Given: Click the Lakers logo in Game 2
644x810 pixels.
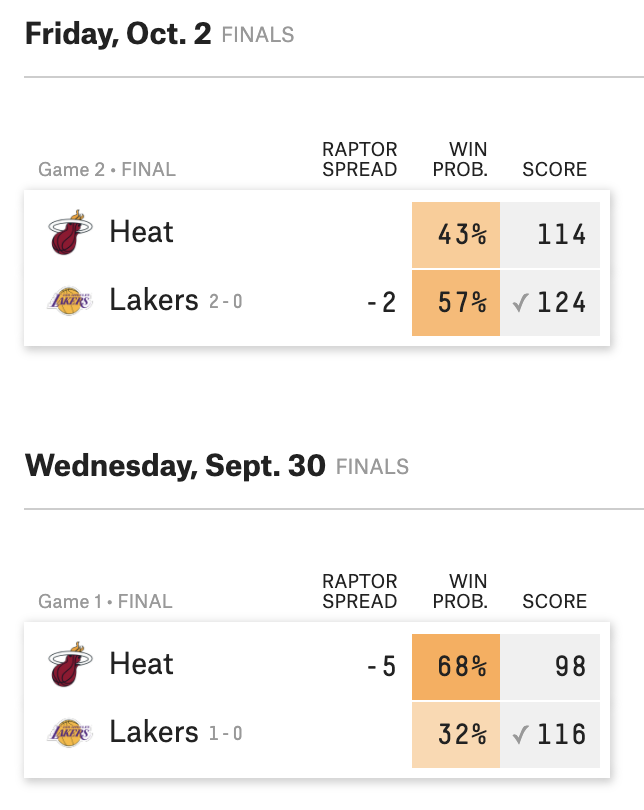Looking at the screenshot, I should pyautogui.click(x=70, y=300).
